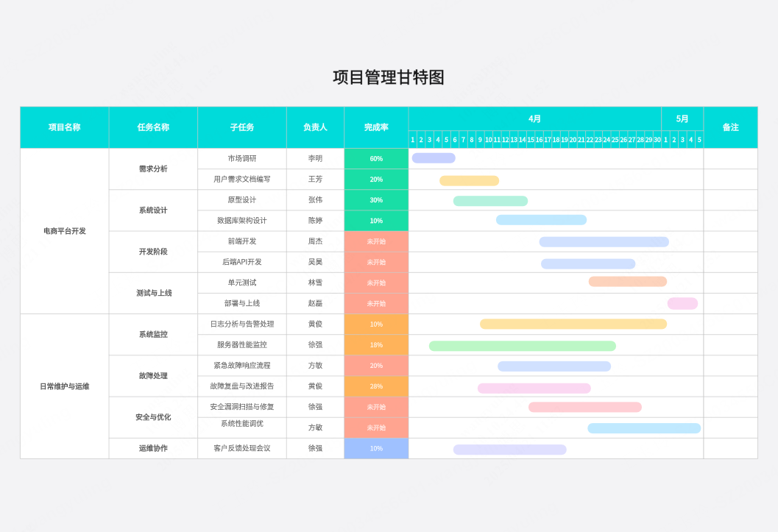Click the 28% completion cell
Screen dimensions: 778x532
(376, 386)
